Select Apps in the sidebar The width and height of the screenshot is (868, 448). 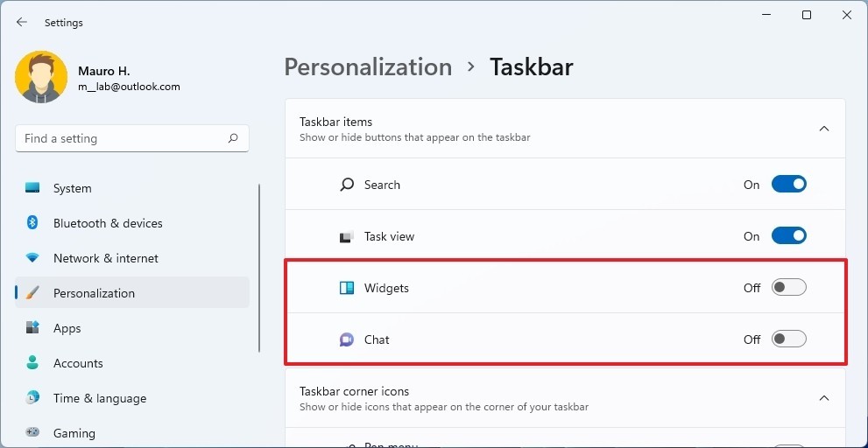tap(67, 328)
